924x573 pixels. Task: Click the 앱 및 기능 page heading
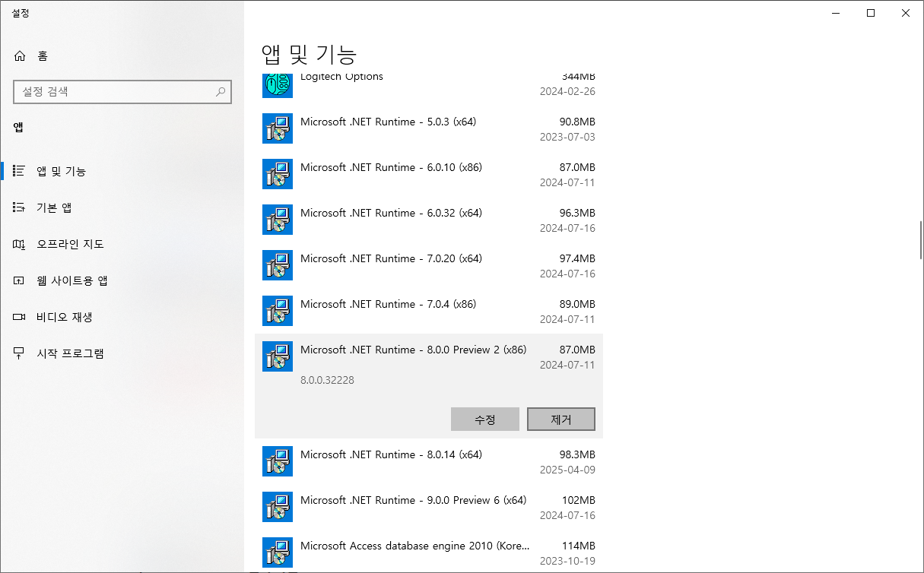click(310, 54)
